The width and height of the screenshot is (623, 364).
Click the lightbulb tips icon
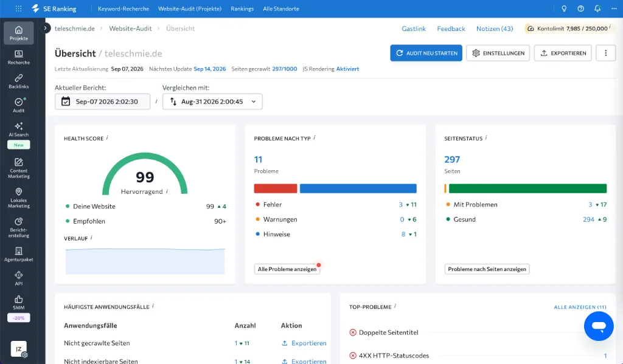(564, 9)
